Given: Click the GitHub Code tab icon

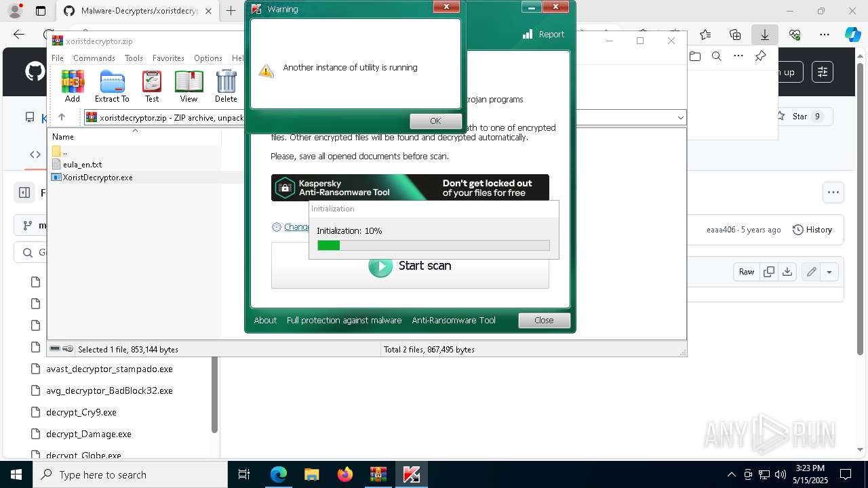Looking at the screenshot, I should pyautogui.click(x=35, y=155).
